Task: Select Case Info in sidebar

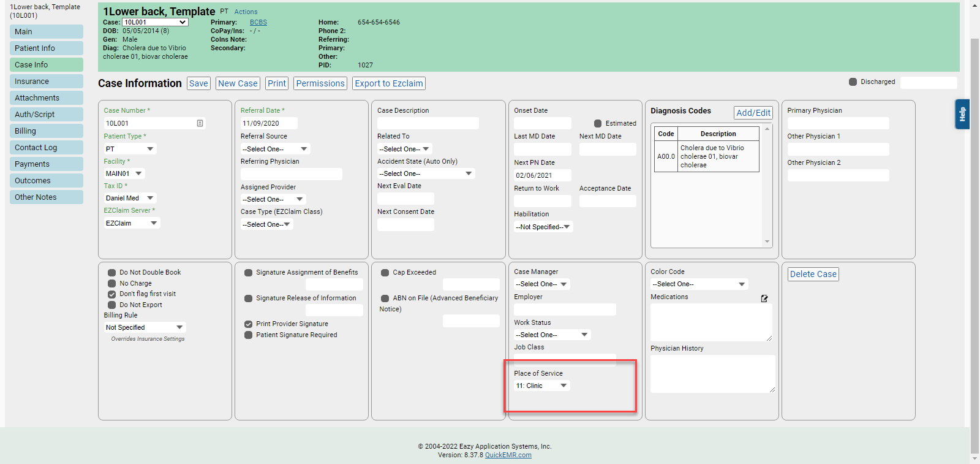Action: tap(47, 65)
